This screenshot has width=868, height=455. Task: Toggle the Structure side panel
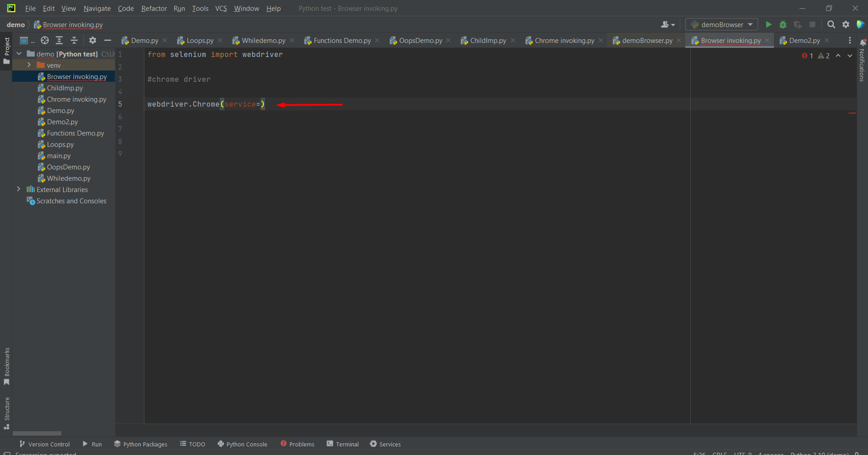[6, 413]
